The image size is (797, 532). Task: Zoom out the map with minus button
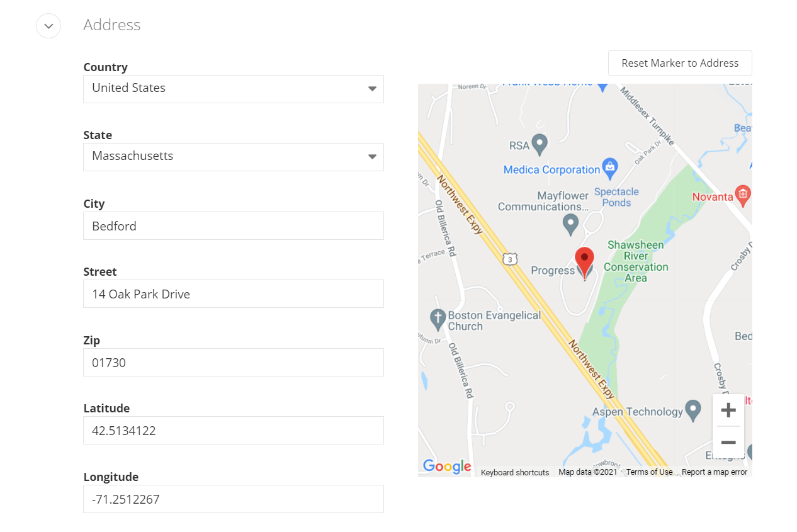click(728, 442)
